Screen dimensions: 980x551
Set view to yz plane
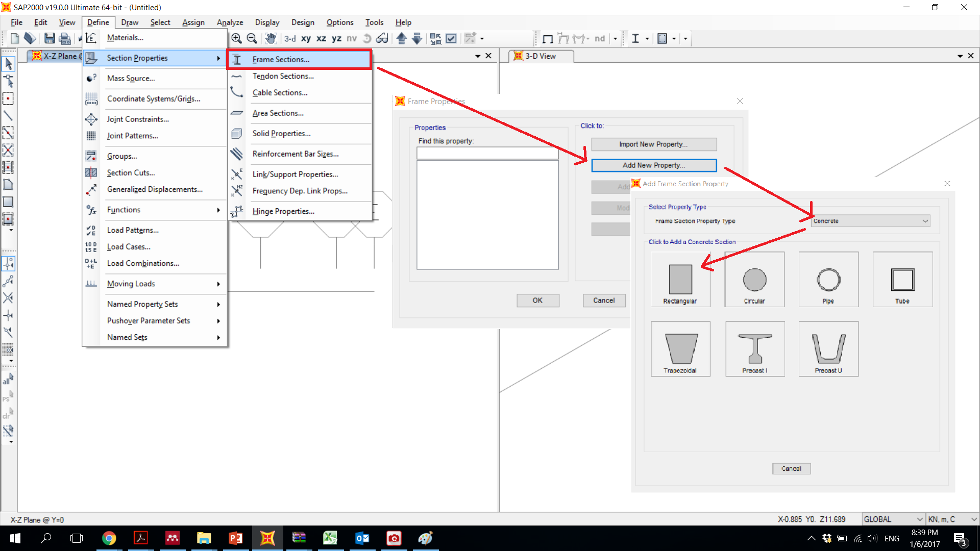click(336, 38)
